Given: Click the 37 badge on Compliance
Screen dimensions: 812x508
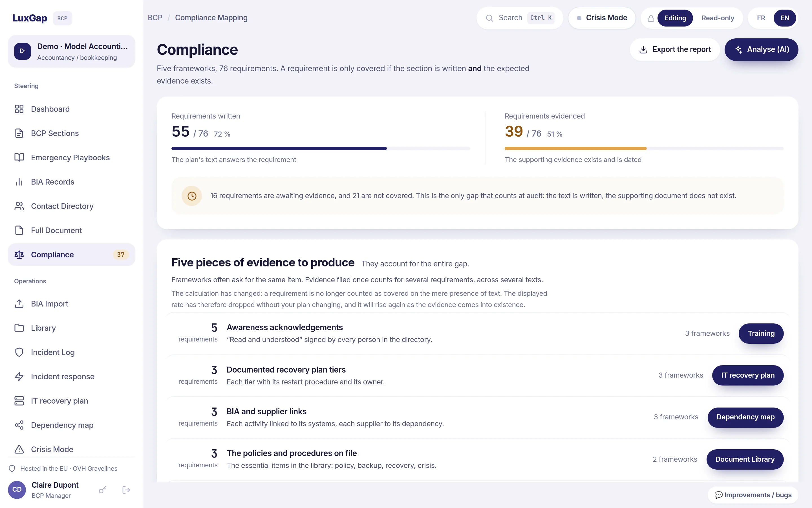Looking at the screenshot, I should tap(121, 255).
